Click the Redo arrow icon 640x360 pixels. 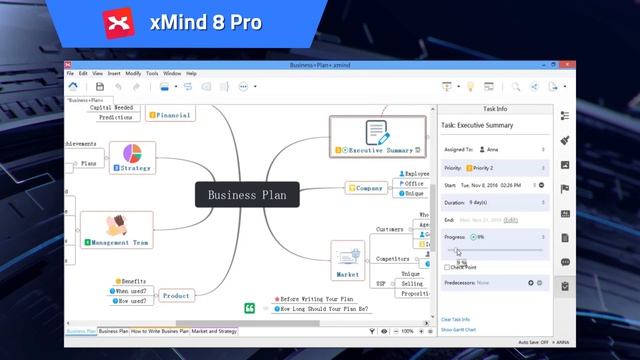[136, 87]
